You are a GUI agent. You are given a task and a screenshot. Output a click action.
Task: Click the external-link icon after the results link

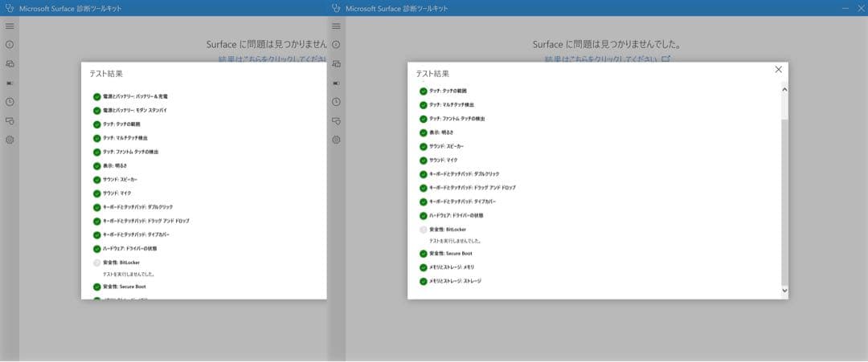pyautogui.click(x=666, y=59)
